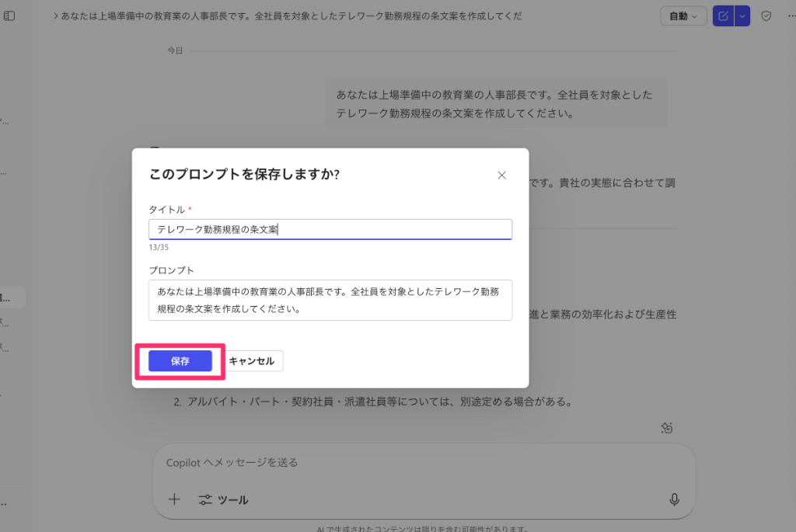This screenshot has height=532, width=796.
Task: Click the 保存 button to save prompt
Action: (180, 361)
